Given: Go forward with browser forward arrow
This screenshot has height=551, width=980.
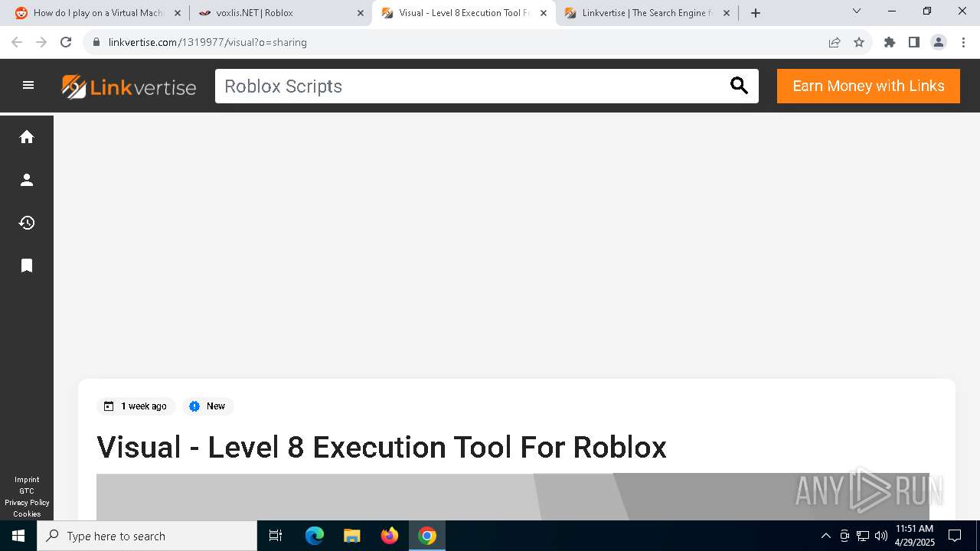Looking at the screenshot, I should tap(41, 42).
